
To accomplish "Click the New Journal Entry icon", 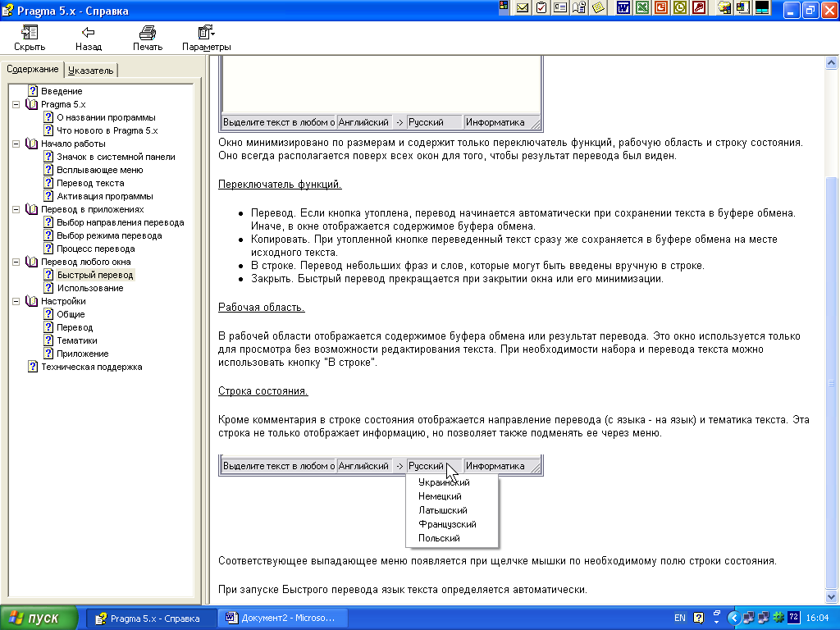I will pyautogui.click(x=579, y=8).
